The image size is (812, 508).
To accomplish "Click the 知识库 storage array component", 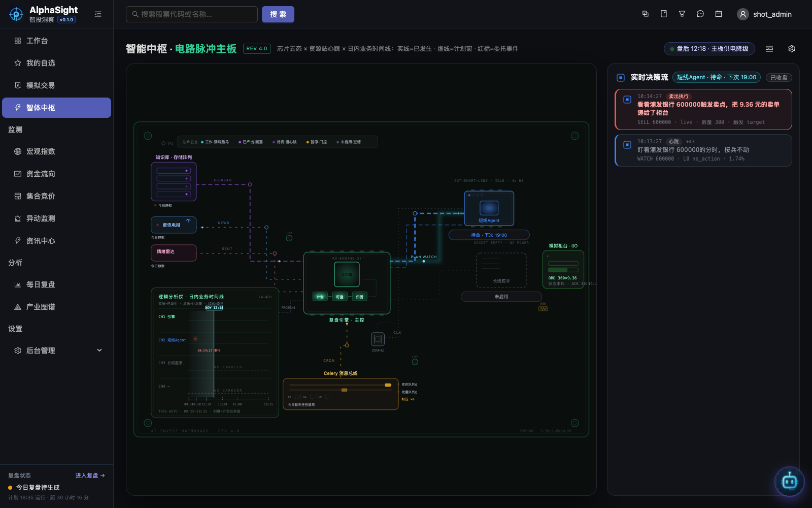I will click(x=174, y=181).
